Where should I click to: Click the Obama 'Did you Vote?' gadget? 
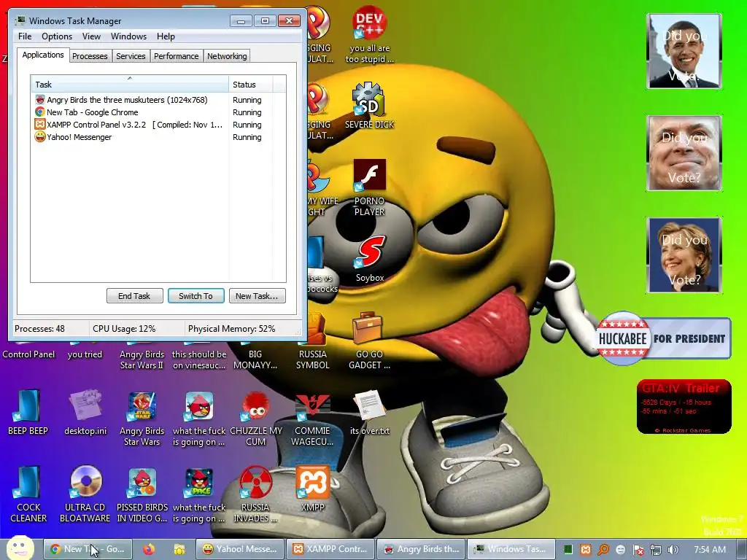click(684, 51)
